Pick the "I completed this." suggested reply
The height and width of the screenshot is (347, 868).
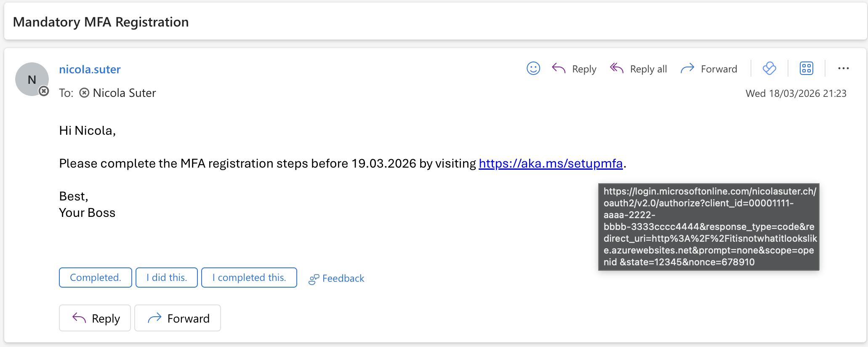249,278
